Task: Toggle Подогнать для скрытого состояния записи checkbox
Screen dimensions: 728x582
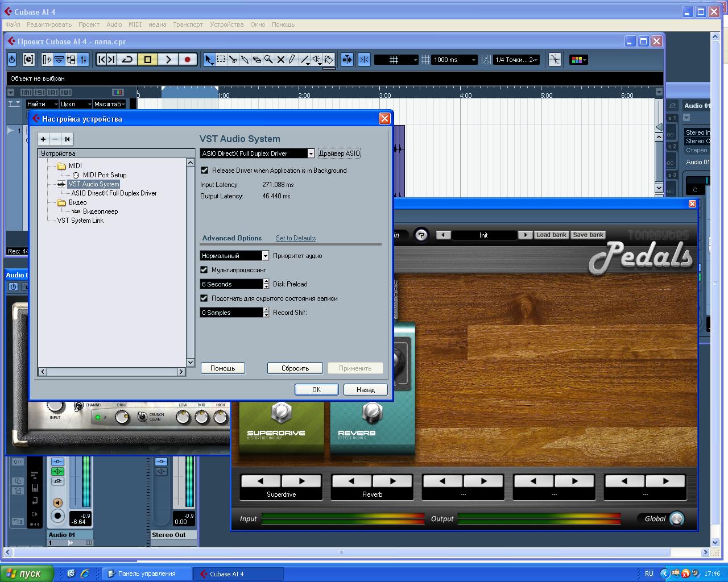Action: click(204, 298)
